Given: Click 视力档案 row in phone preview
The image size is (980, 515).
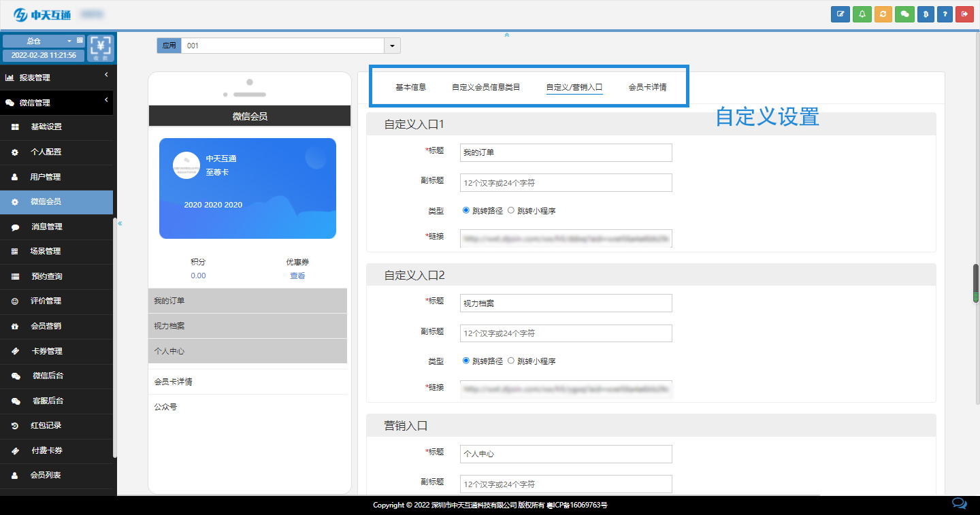Looking at the screenshot, I should [x=248, y=326].
